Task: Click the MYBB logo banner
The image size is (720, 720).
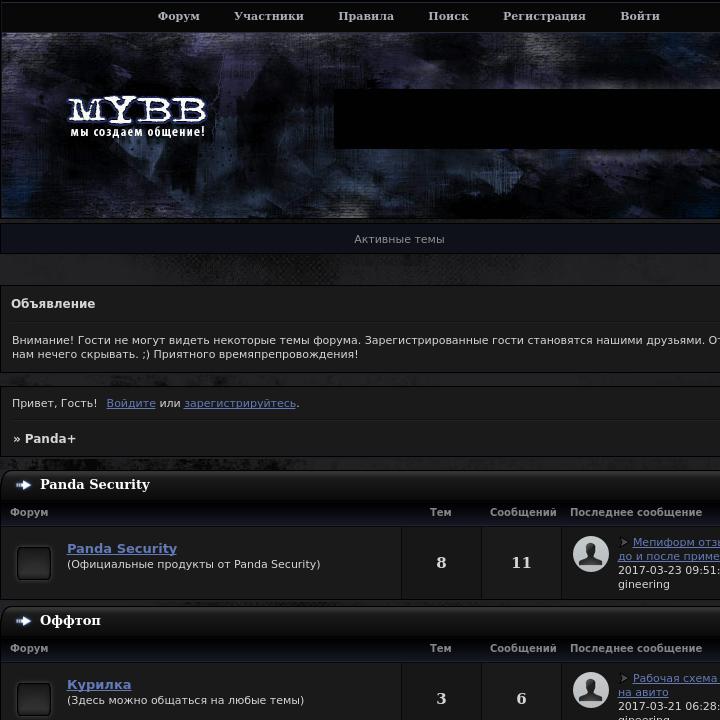Action: pyautogui.click(x=137, y=117)
